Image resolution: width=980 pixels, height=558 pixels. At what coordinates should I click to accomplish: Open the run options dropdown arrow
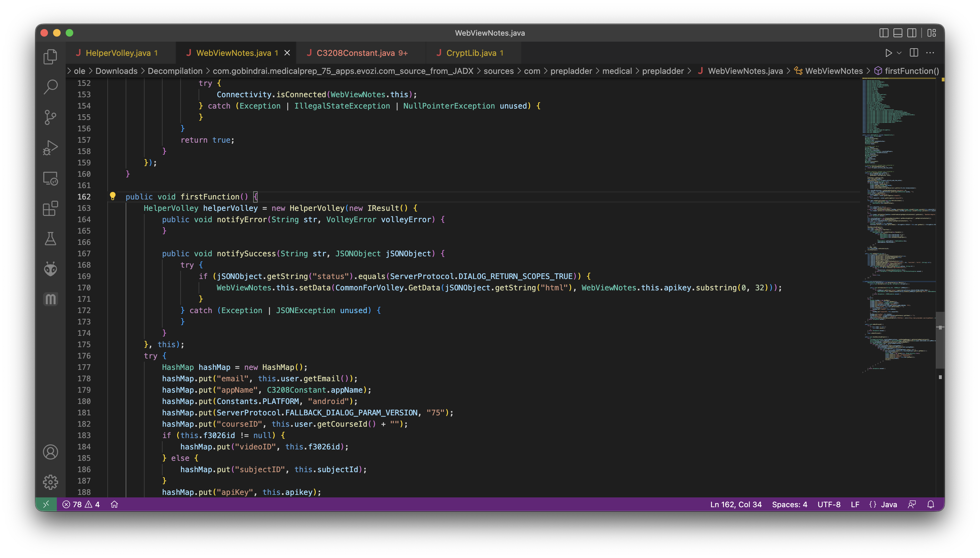(899, 53)
